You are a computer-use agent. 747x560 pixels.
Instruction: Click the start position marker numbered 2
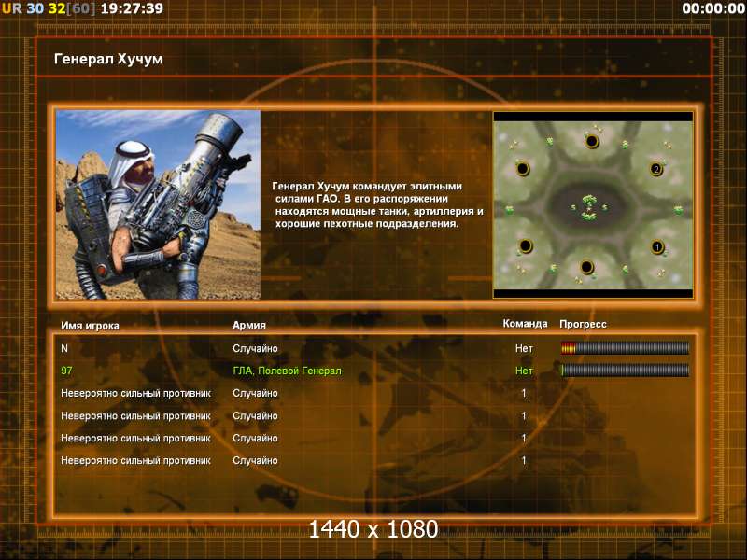point(656,169)
